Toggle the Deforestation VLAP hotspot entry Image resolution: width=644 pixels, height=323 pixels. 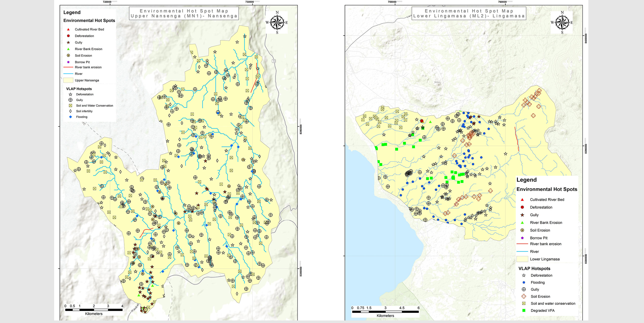70,94
